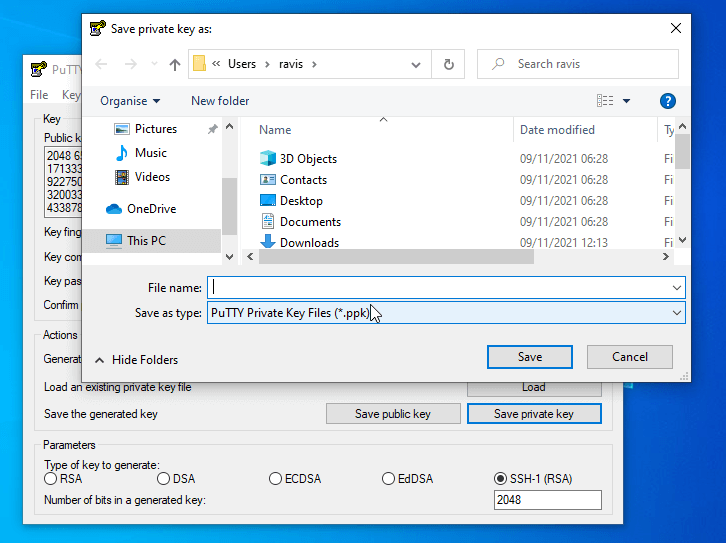
Task: Click Save public key in PuTTY window
Action: tap(393, 413)
